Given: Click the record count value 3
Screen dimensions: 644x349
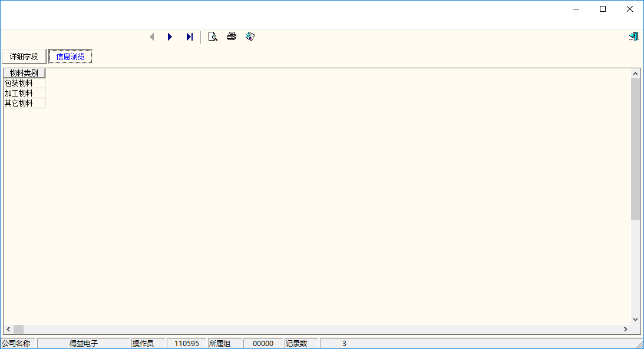Looking at the screenshot, I should point(344,344).
